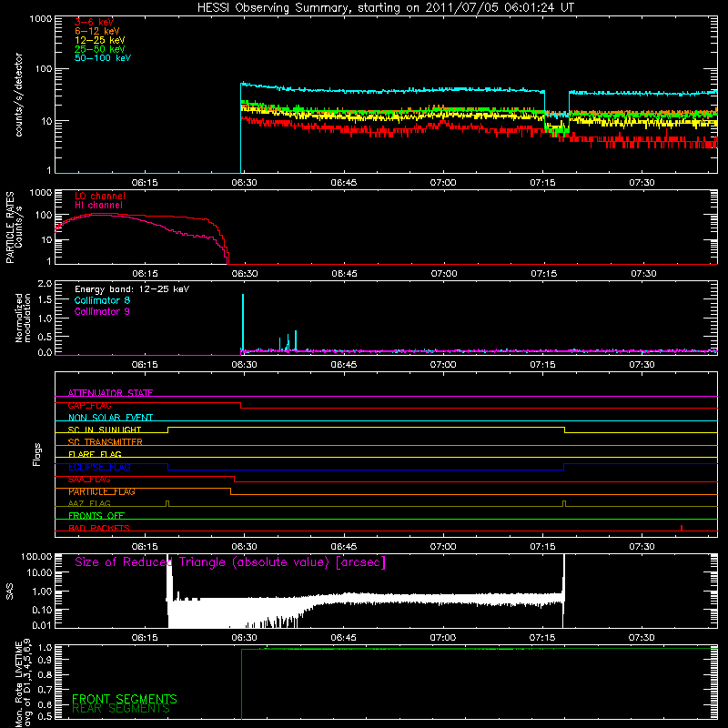Click the 2.0 y-axis label in modulation plot
728x728 pixels.
[x=45, y=284]
